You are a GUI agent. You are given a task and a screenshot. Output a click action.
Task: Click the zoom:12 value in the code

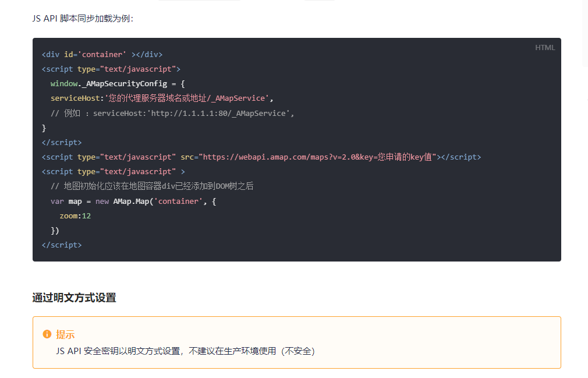pos(75,215)
